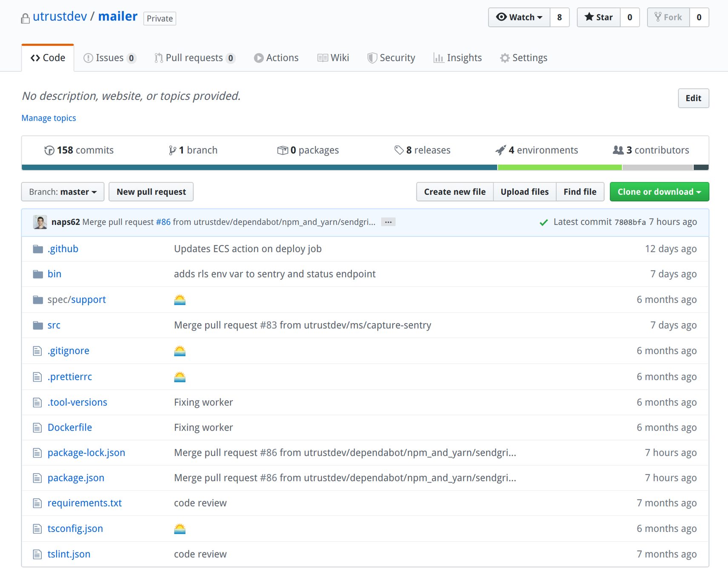View the stargazers count of 0
728x574 pixels.
pyautogui.click(x=630, y=17)
